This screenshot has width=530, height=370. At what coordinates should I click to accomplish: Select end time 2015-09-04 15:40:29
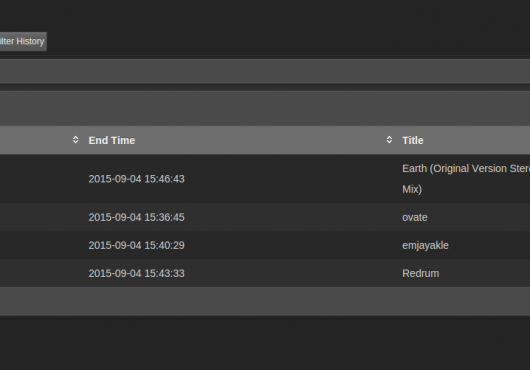pos(137,245)
